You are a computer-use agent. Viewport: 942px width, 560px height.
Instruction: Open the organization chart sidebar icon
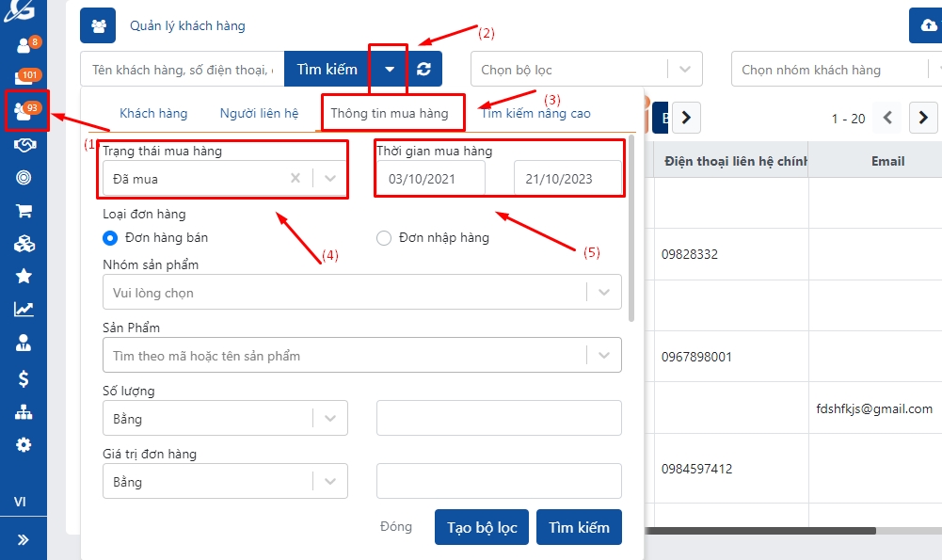[x=24, y=411]
